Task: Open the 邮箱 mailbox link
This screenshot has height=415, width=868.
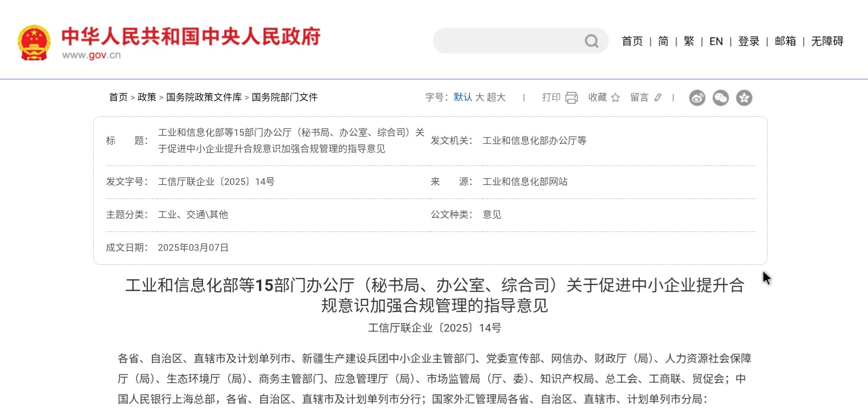Action: pyautogui.click(x=785, y=41)
